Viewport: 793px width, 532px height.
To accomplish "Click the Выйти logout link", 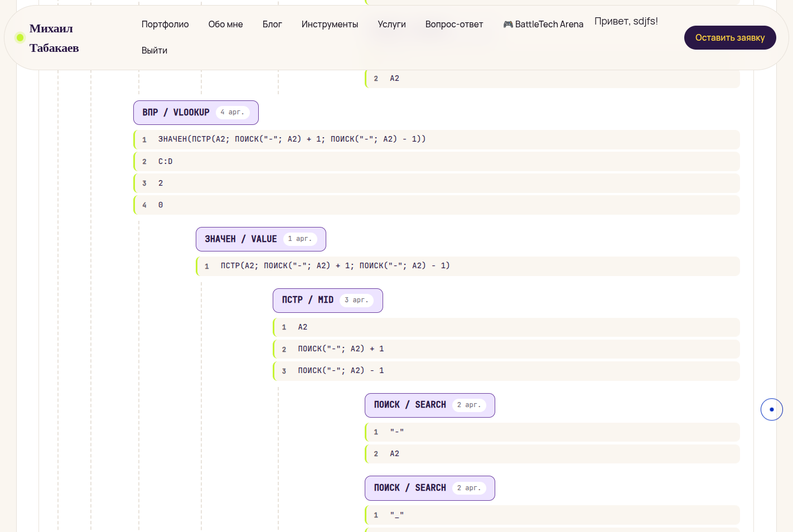I will point(154,50).
